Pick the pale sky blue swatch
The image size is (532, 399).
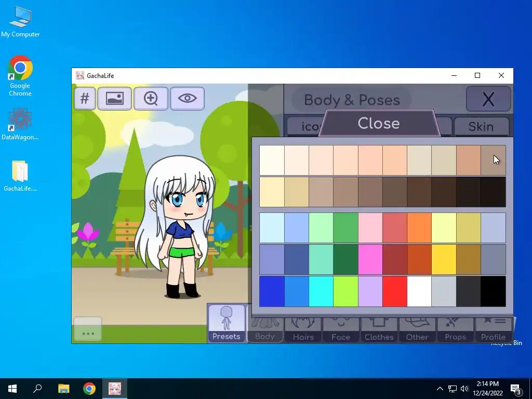coord(272,228)
